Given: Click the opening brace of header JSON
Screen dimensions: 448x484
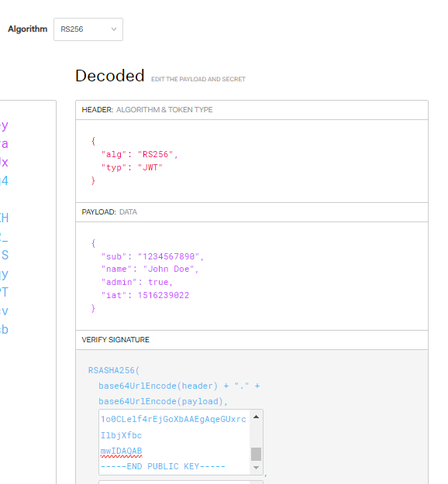Looking at the screenshot, I should click(x=93, y=142).
